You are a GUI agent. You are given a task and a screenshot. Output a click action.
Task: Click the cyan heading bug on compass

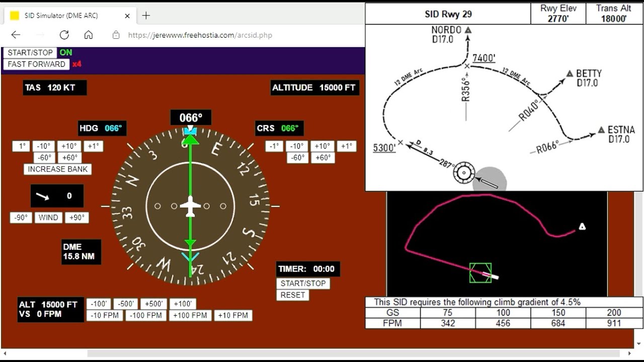click(x=190, y=131)
